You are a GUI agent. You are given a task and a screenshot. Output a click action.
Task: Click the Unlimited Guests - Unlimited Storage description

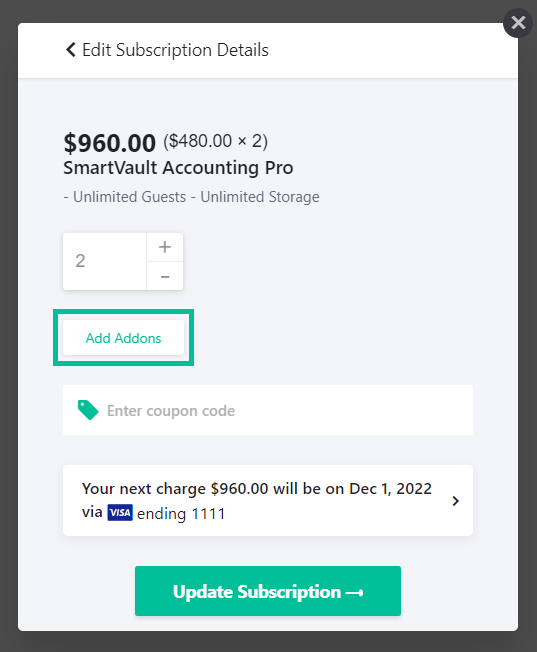[191, 197]
